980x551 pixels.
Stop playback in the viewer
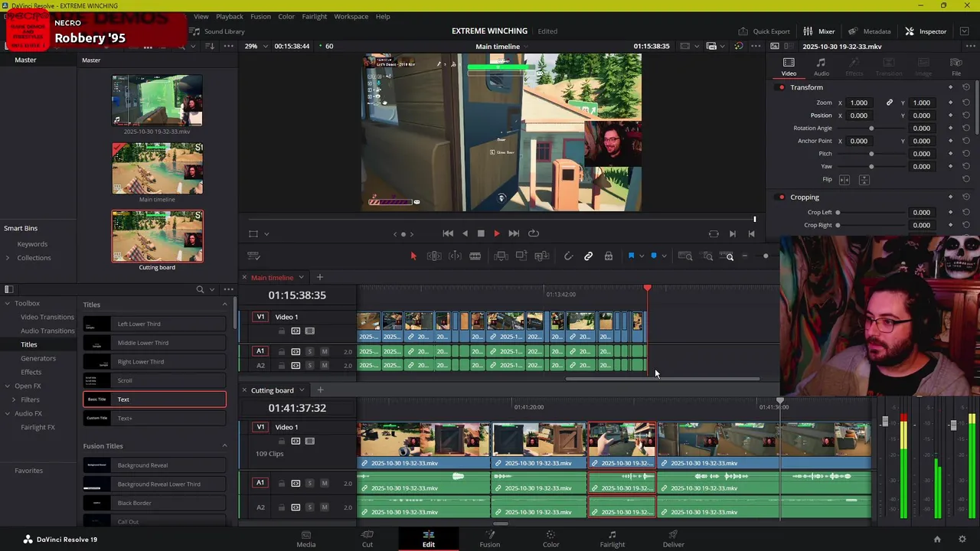[481, 233]
